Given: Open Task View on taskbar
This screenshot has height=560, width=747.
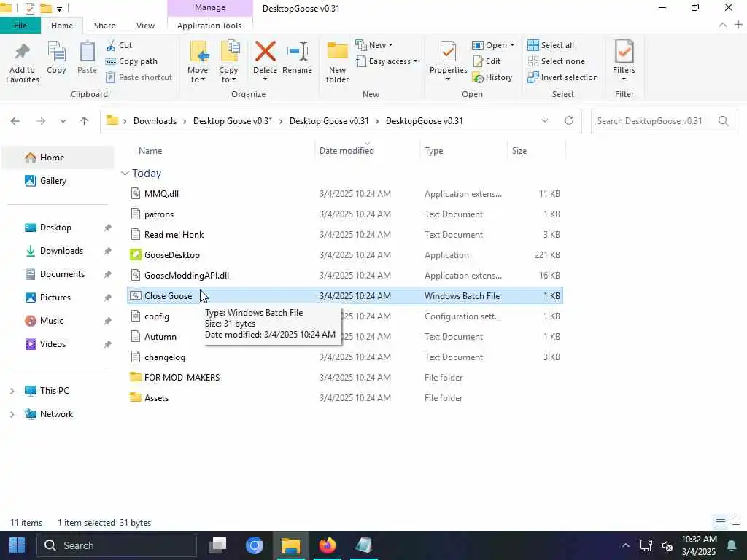Looking at the screenshot, I should pyautogui.click(x=217, y=545).
